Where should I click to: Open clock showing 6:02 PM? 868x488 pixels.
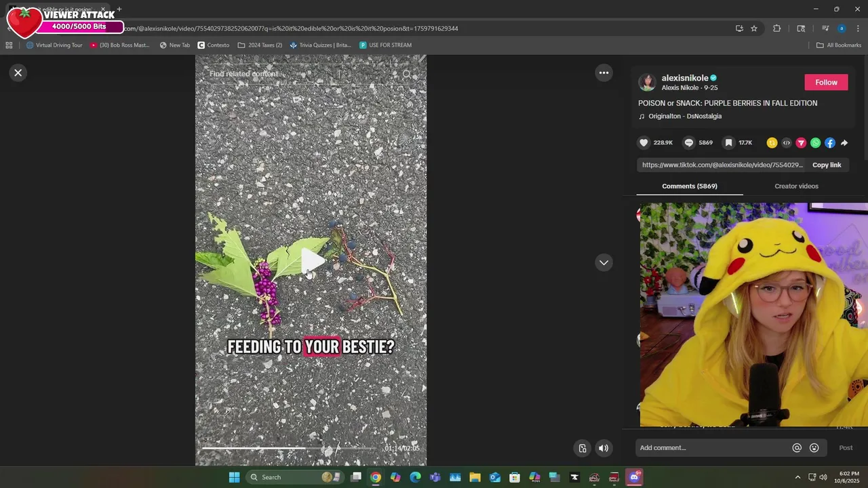tap(848, 477)
